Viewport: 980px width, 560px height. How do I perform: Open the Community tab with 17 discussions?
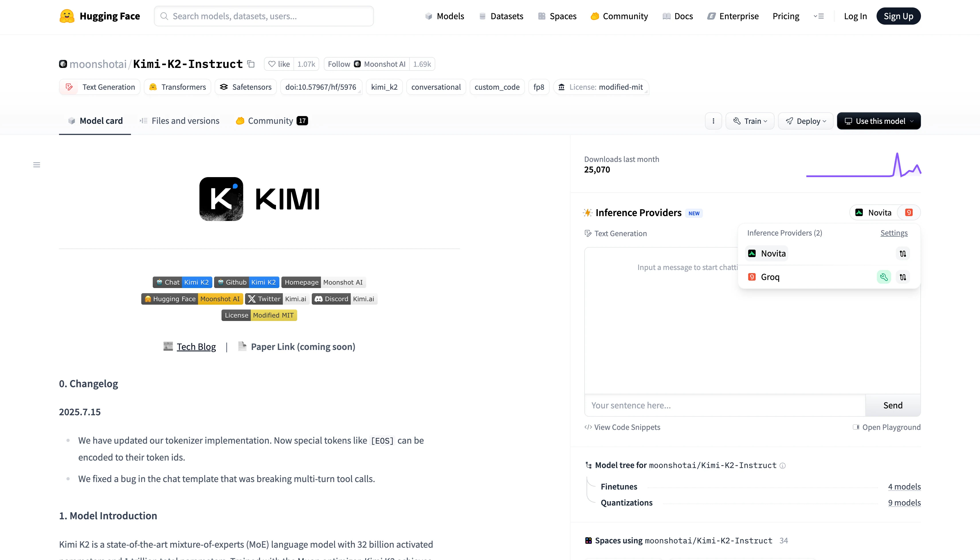pyautogui.click(x=272, y=121)
